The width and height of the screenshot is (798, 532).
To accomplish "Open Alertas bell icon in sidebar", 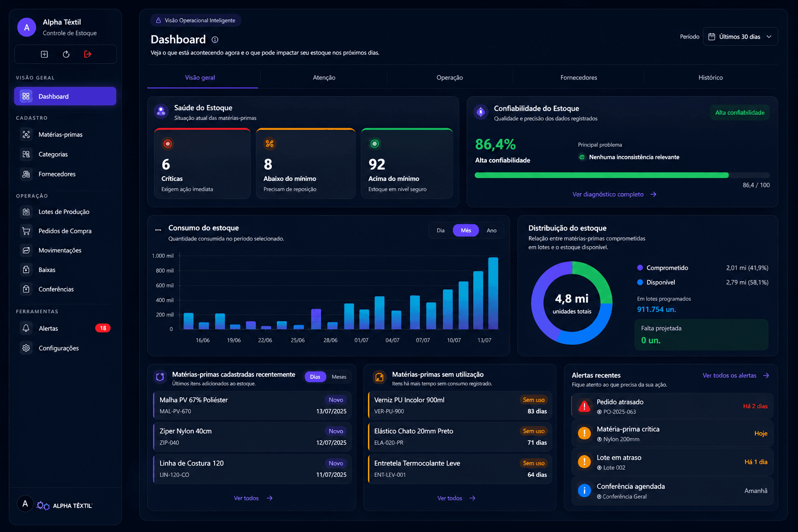I will pos(26,328).
